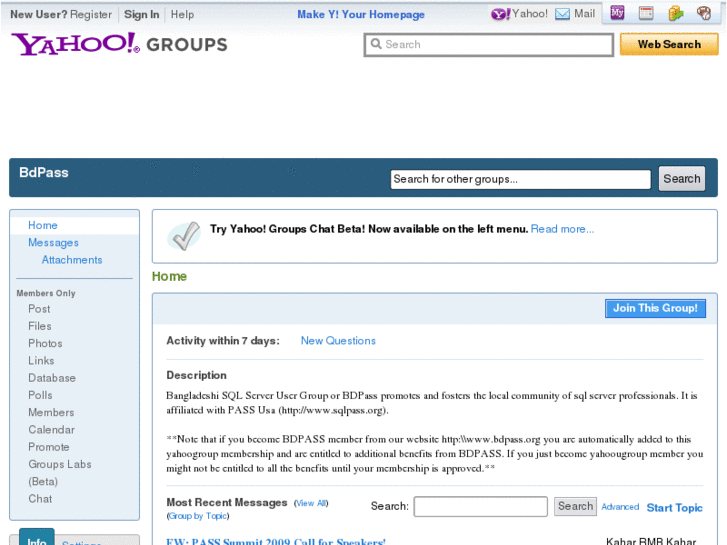Open Messages in the left menu

click(x=53, y=243)
